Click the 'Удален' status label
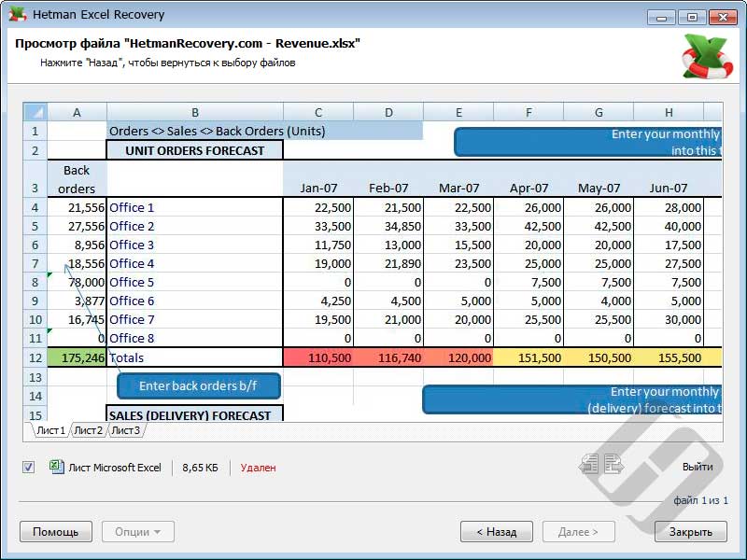This screenshot has width=747, height=560. click(259, 468)
